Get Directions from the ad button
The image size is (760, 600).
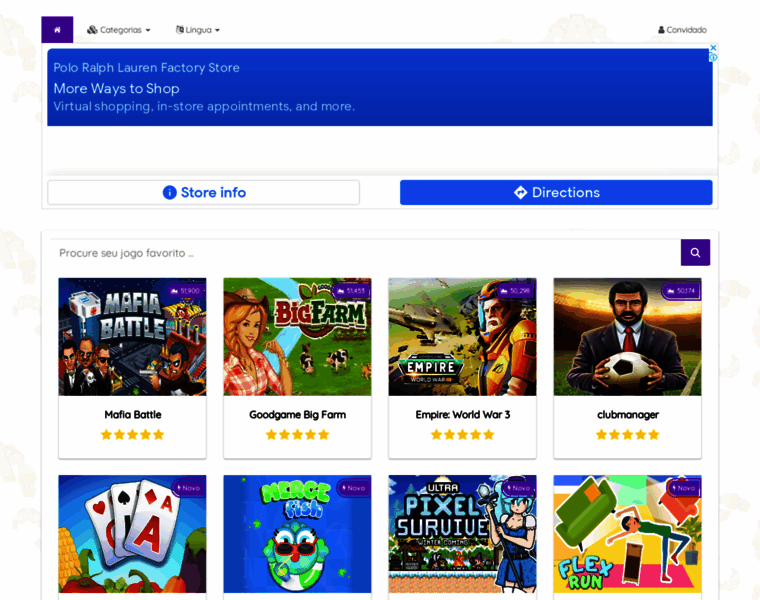[x=556, y=192]
